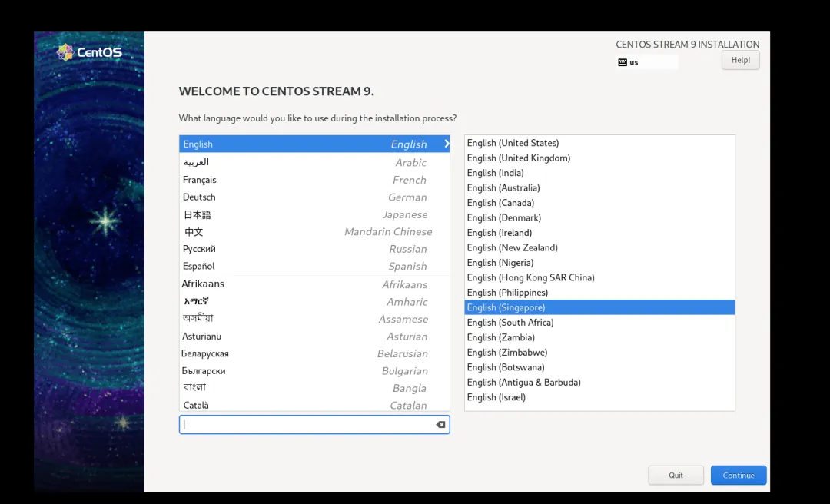Click the keyboard layout icon labeled us

pos(622,62)
